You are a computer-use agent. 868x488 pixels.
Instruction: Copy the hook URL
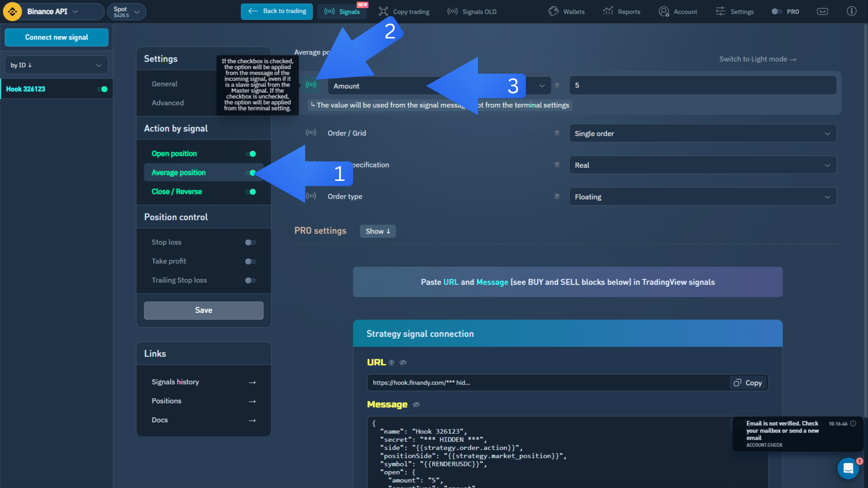tap(748, 383)
